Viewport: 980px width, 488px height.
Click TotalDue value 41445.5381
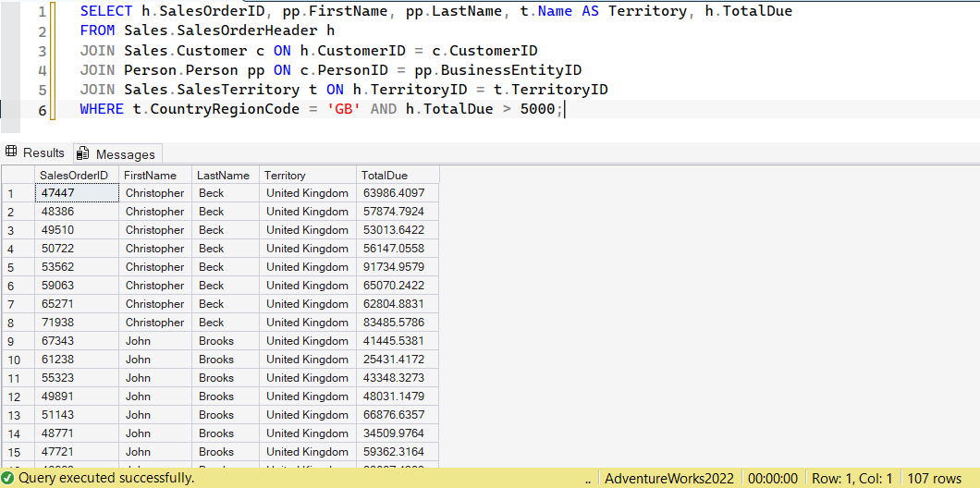[398, 341]
